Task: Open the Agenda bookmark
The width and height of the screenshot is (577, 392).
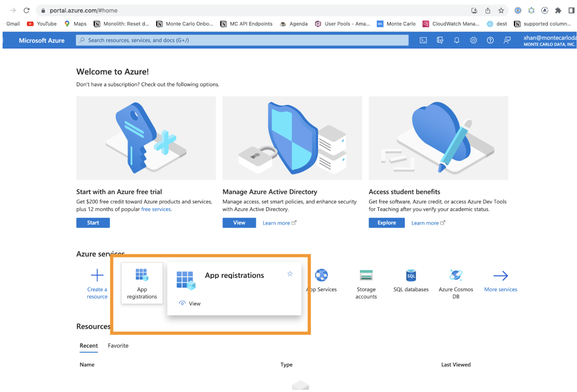Action: pos(294,24)
